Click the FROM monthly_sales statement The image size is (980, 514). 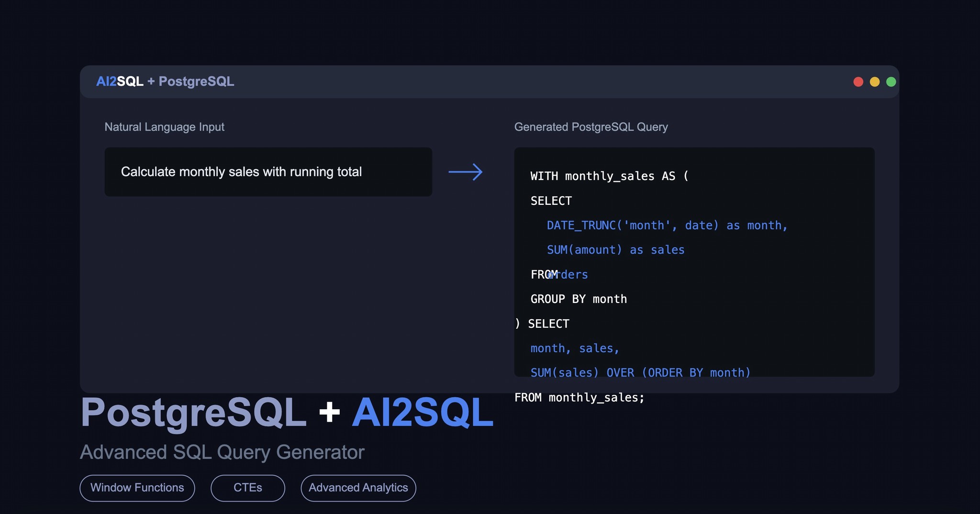[x=579, y=397]
